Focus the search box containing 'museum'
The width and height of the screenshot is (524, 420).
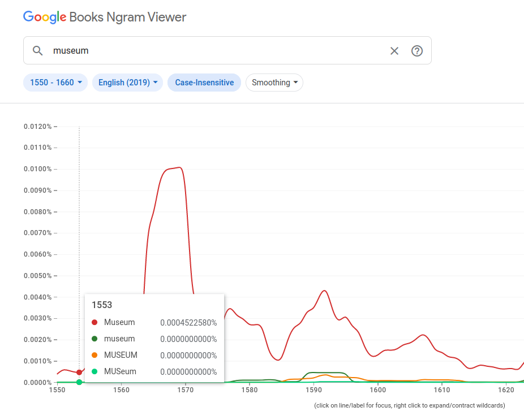point(227,50)
